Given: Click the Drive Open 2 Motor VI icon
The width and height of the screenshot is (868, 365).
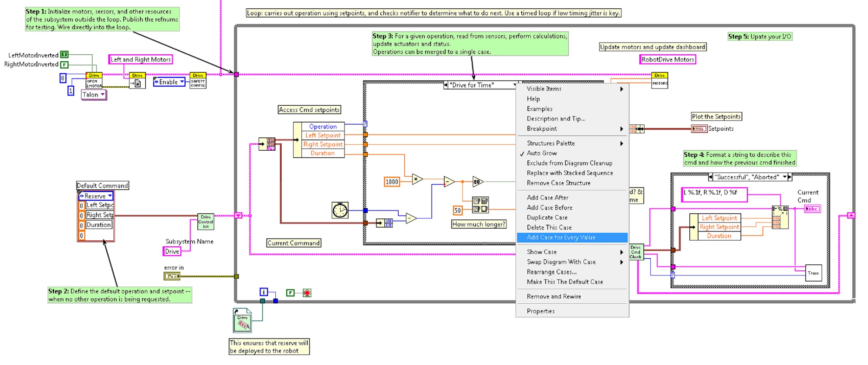Looking at the screenshot, I should 94,81.
